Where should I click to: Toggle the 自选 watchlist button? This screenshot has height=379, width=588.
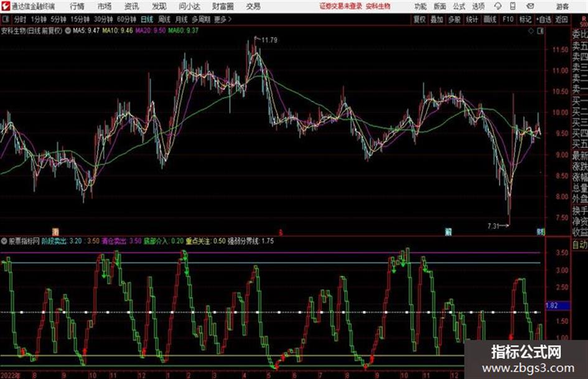pyautogui.click(x=543, y=19)
